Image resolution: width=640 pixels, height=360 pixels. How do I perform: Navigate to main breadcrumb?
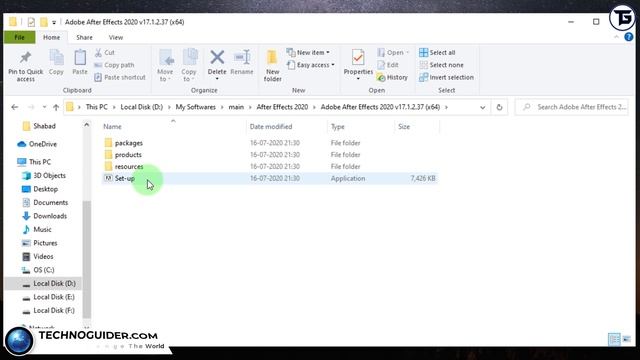pos(236,107)
